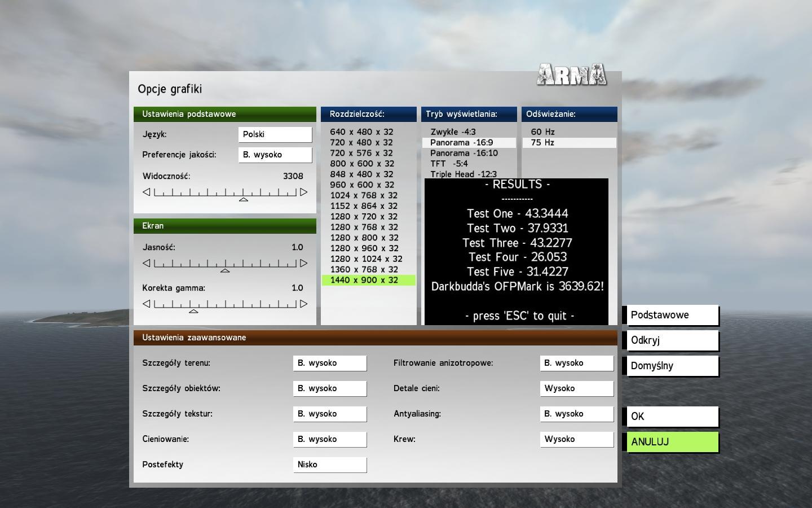Click the Domyślny defaults button

[x=670, y=366]
